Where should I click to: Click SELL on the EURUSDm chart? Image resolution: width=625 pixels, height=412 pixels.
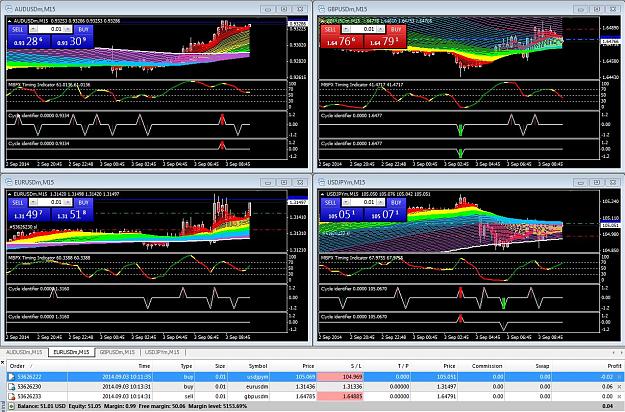coord(18,202)
